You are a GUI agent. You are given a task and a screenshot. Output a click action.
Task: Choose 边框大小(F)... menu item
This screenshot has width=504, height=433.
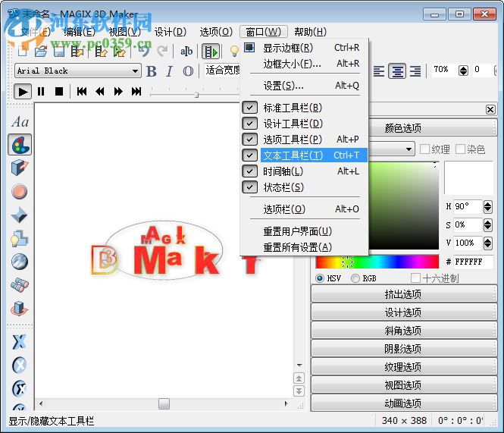tap(304, 64)
